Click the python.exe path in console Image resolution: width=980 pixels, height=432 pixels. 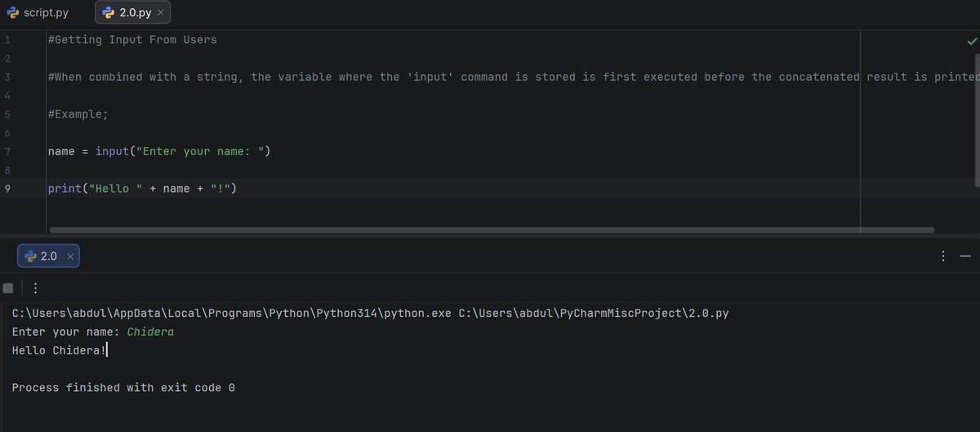(x=231, y=314)
